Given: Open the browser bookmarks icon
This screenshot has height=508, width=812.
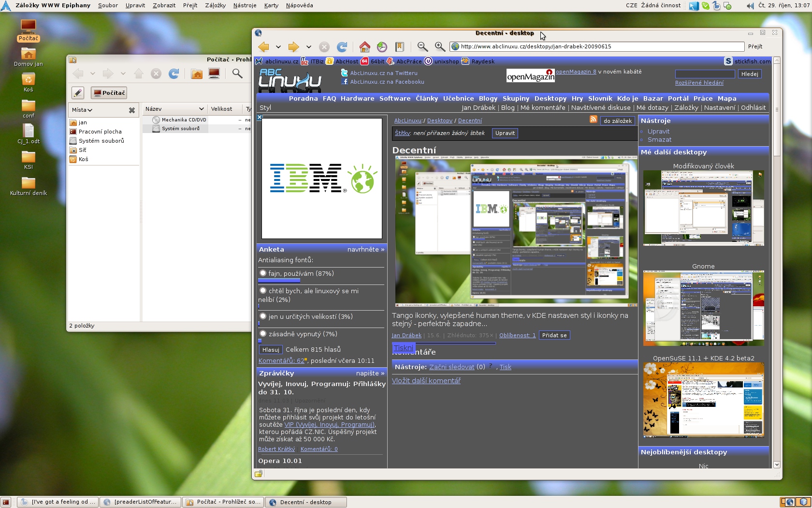Looking at the screenshot, I should point(399,46).
